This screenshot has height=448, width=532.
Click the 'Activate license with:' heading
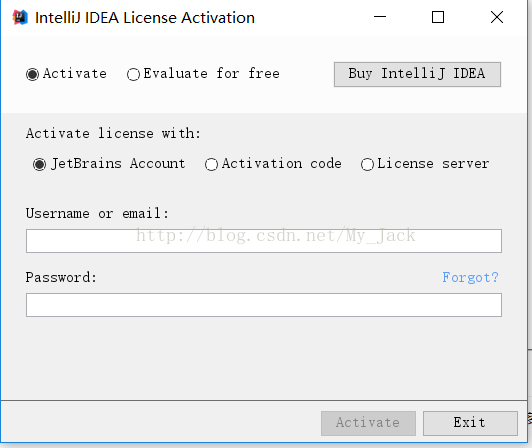coord(113,133)
